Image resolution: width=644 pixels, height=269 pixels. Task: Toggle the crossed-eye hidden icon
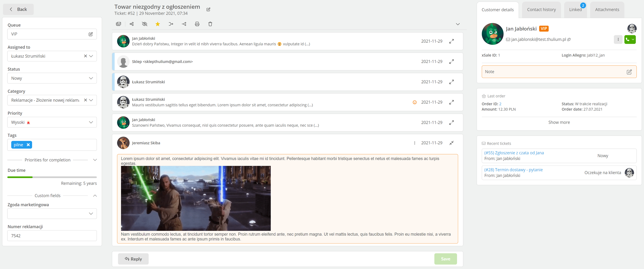pyautogui.click(x=145, y=24)
